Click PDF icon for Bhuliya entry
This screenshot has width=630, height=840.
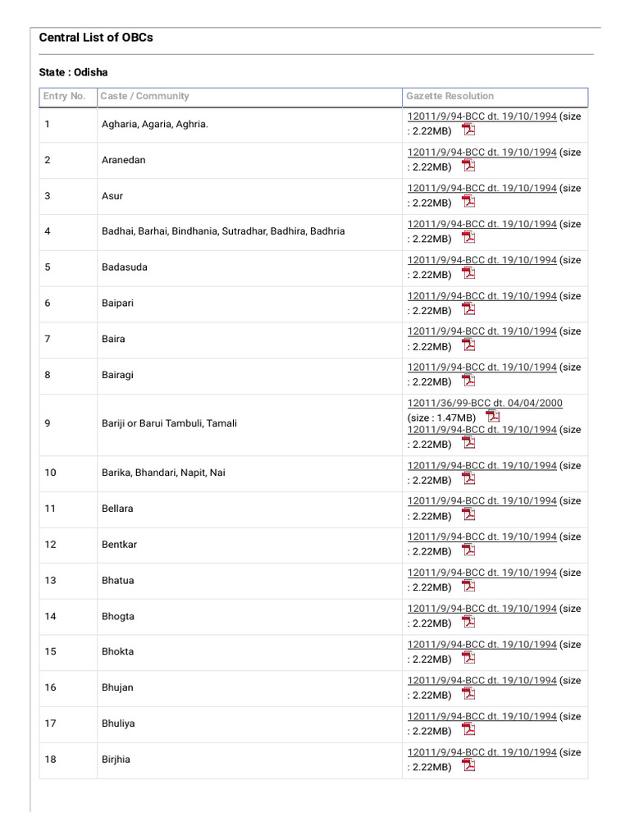tap(468, 730)
